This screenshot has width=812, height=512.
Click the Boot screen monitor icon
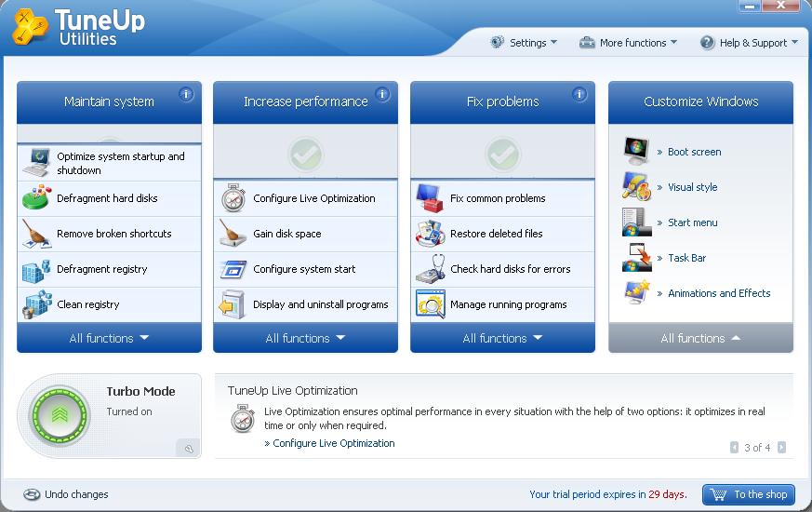[x=636, y=151]
